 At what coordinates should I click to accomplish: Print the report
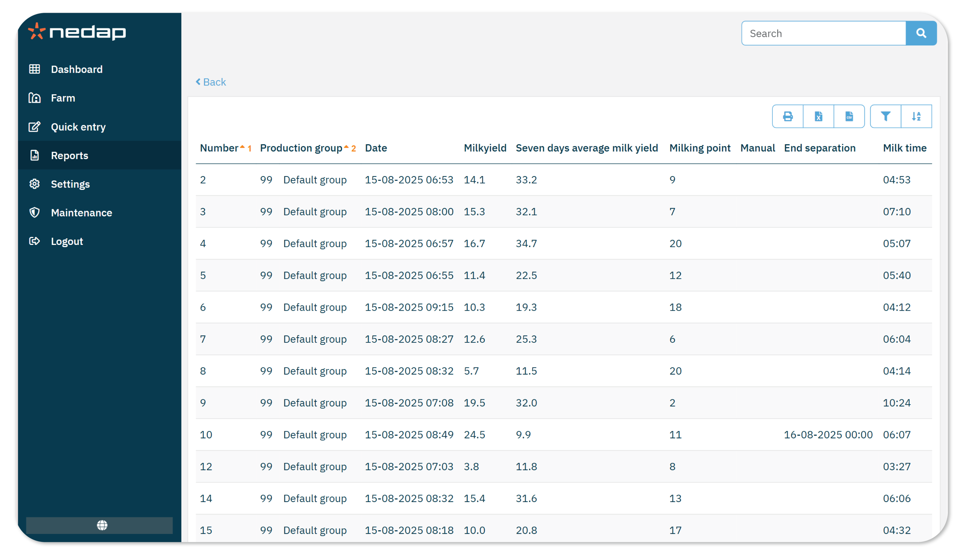click(x=788, y=117)
